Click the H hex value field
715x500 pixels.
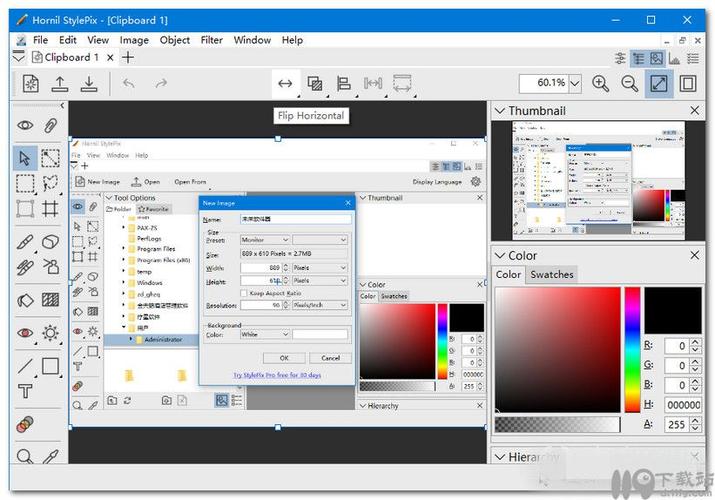683,405
